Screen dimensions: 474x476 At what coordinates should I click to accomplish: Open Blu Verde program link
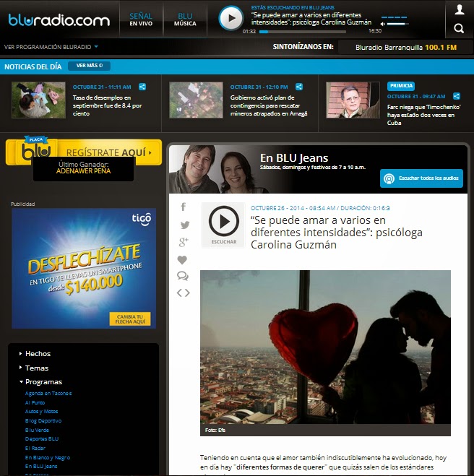[x=37, y=430]
